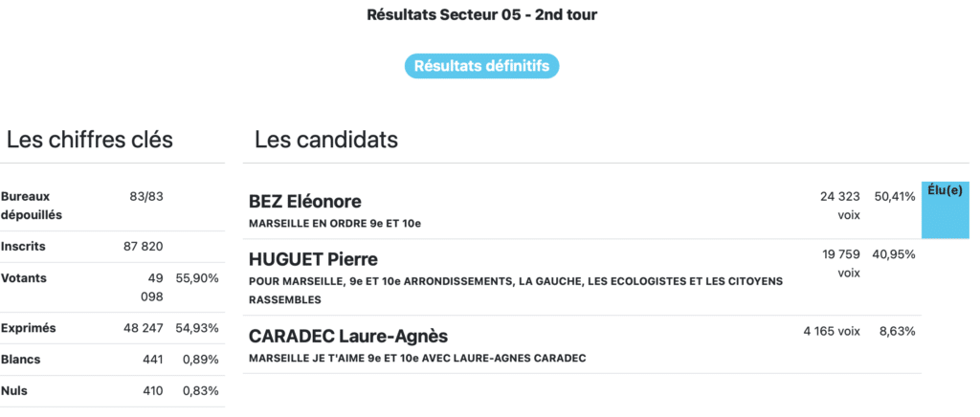Click the "Bureaux dépouillés" row label
Screen dimensions: 980x417
pyautogui.click(x=32, y=206)
